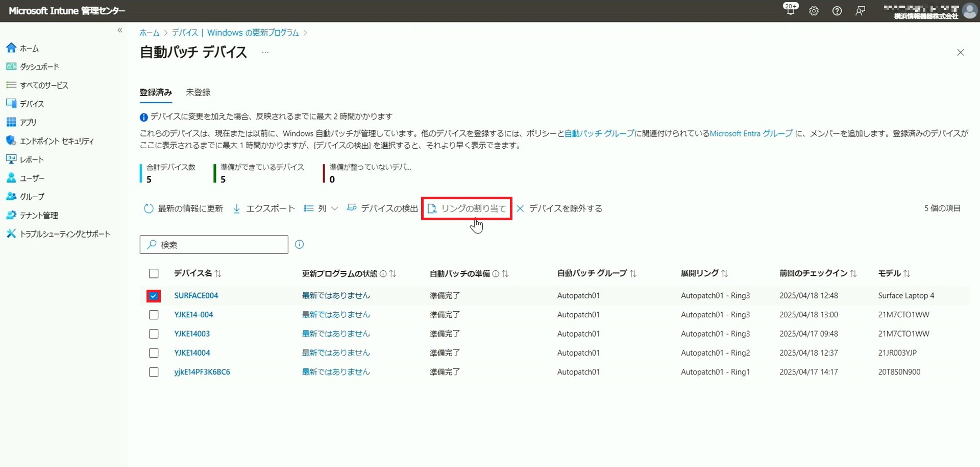The image size is (980, 467).
Task: Sort by 前回のチェックイン column
Action: (818, 273)
